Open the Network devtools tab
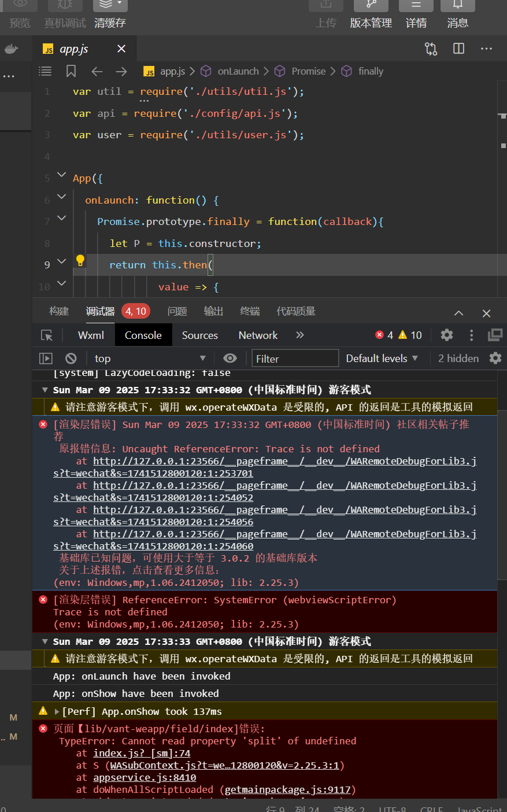 click(258, 335)
